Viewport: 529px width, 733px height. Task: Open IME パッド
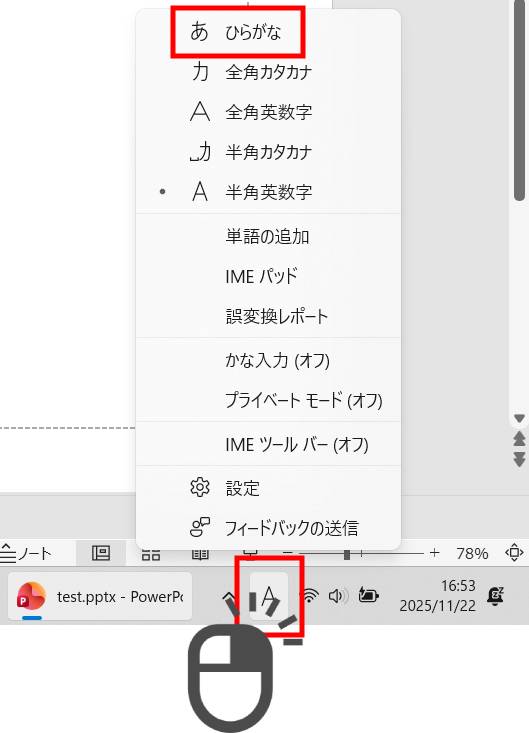coord(268,276)
